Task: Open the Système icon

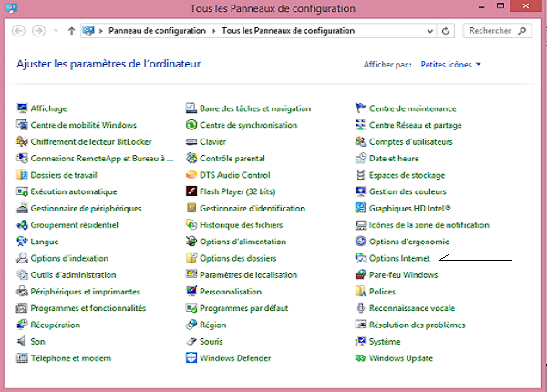Action: coord(360,341)
